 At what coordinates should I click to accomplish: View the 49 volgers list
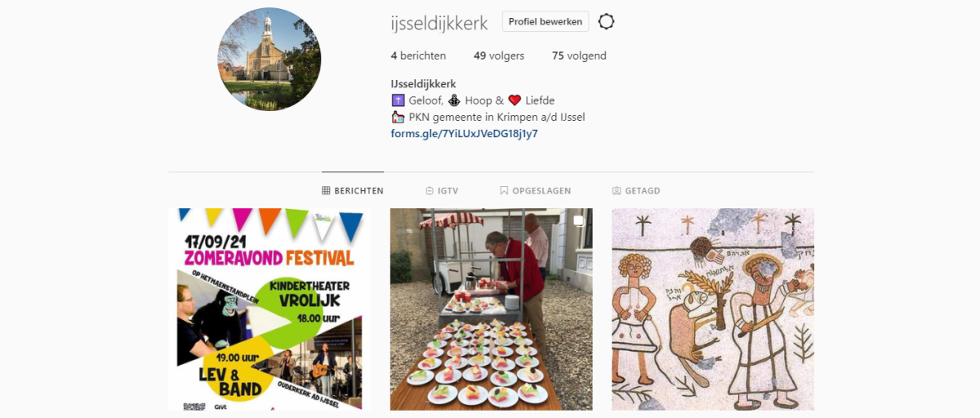499,56
